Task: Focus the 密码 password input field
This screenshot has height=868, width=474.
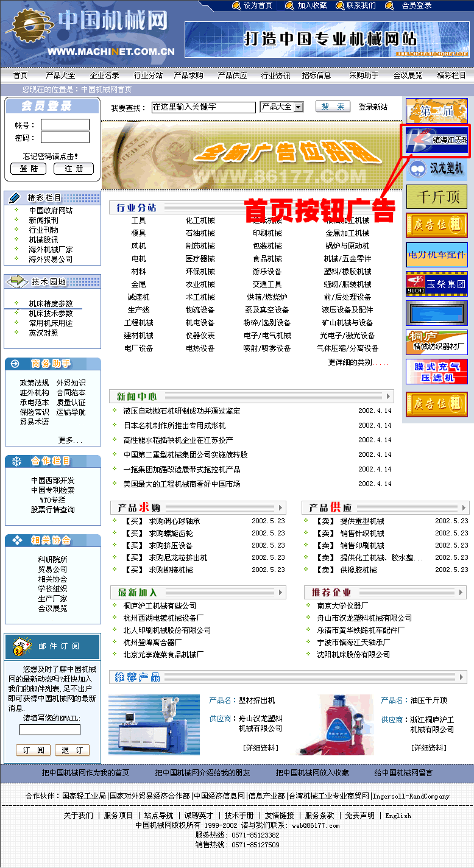Action: click(x=65, y=138)
